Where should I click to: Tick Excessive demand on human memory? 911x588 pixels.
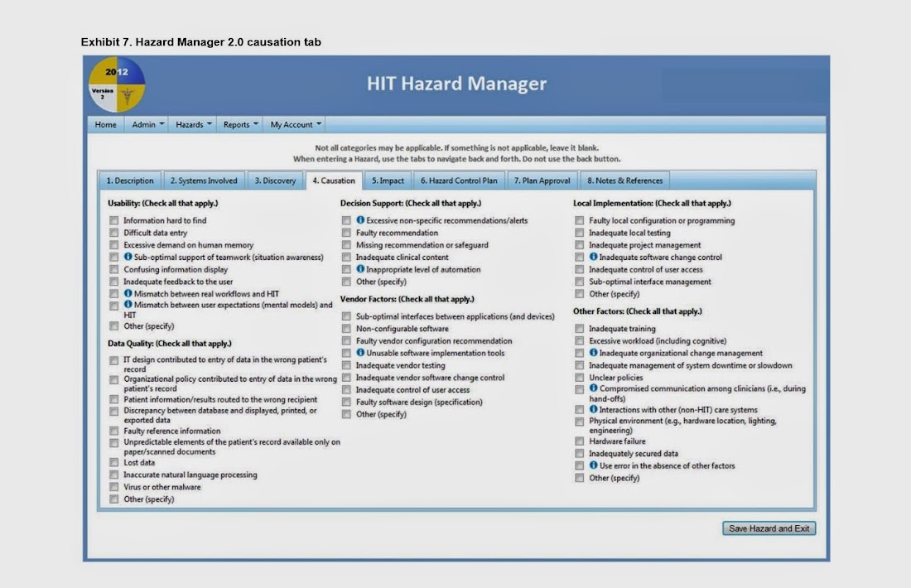(x=114, y=245)
